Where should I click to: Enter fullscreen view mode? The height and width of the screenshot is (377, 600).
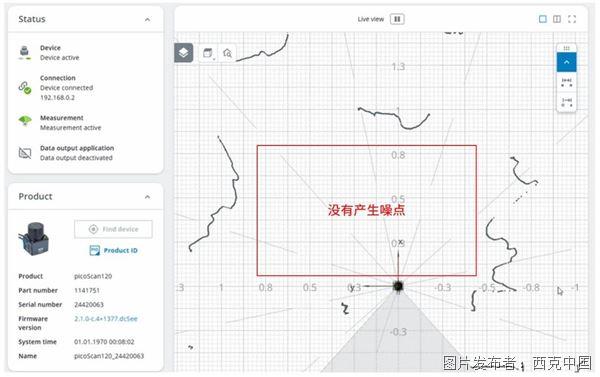click(x=572, y=19)
